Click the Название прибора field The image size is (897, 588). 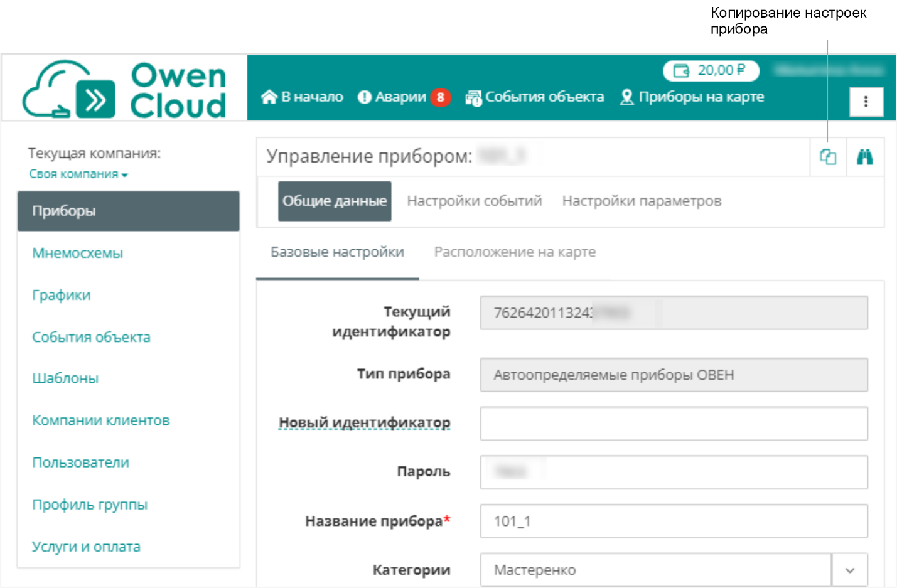coord(674,521)
